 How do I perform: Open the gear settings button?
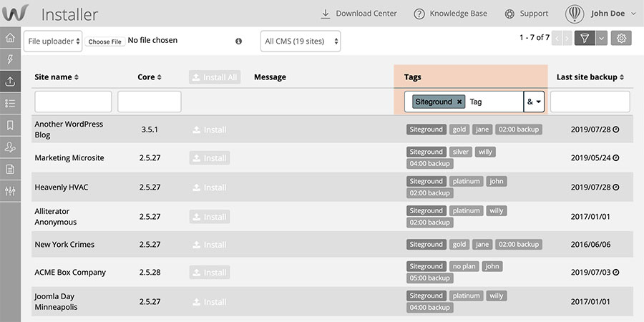(x=621, y=38)
